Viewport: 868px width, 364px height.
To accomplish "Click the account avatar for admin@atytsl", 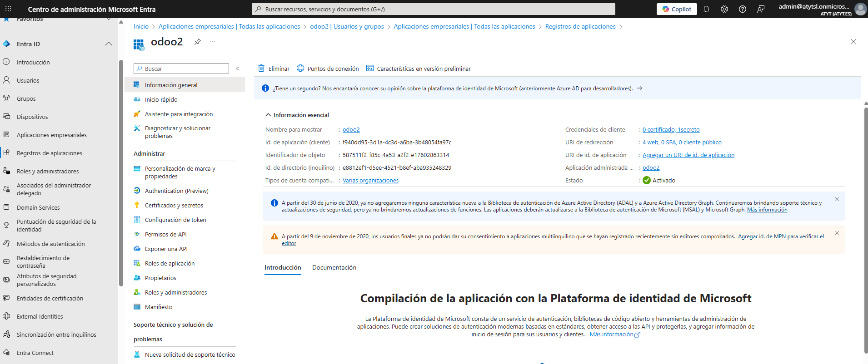I will coord(860,9).
